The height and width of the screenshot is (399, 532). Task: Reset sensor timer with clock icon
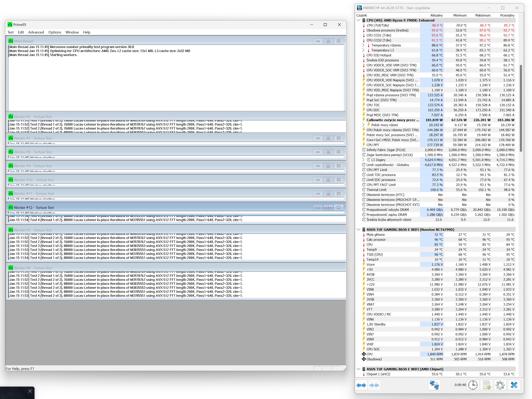pos(473,385)
